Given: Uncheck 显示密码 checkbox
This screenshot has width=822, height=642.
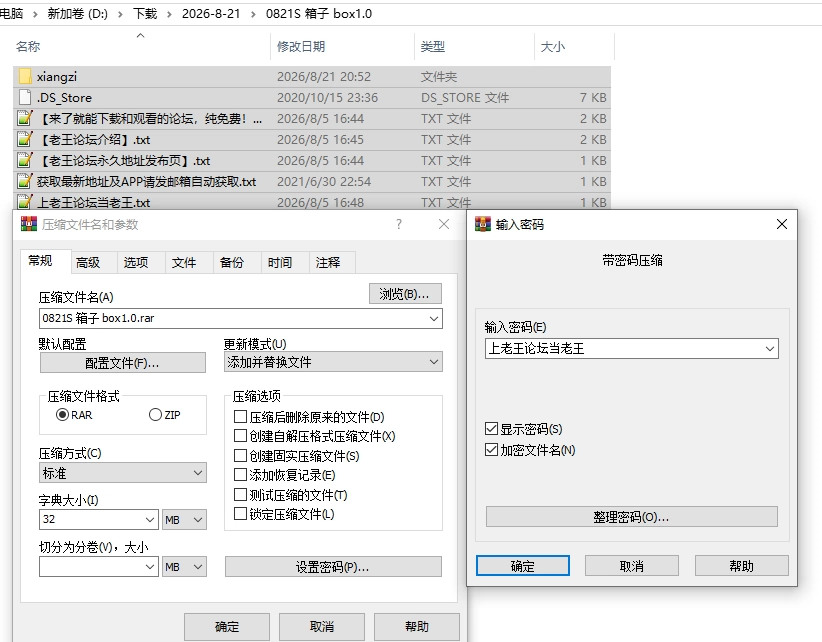Looking at the screenshot, I should pyautogui.click(x=491, y=429).
